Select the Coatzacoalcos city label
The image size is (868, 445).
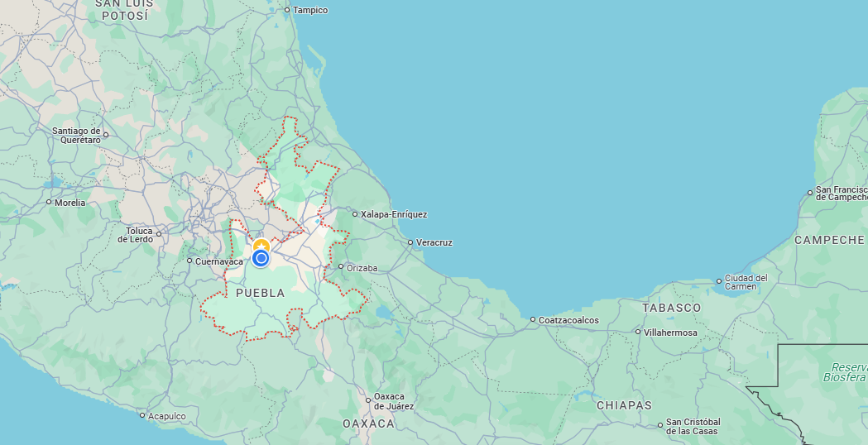click(568, 320)
